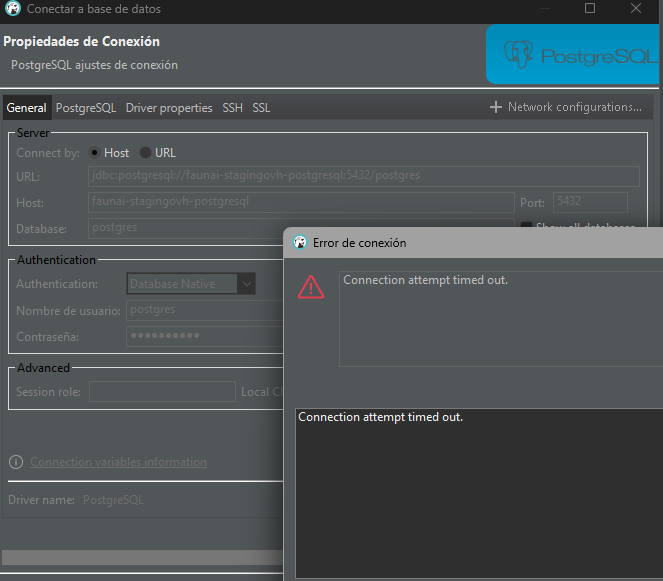
Task: Open the PostgreSQL settings tab
Action: 86,107
